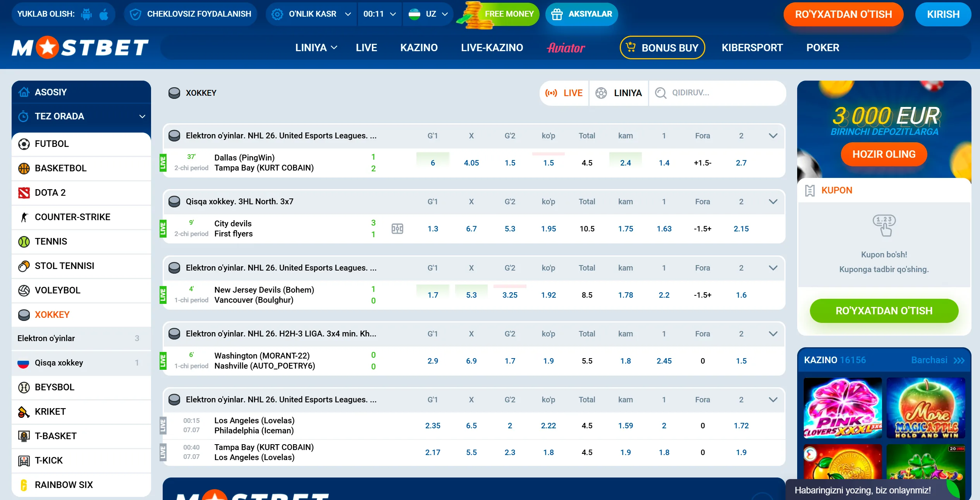Select the T-Kick icon

24,461
